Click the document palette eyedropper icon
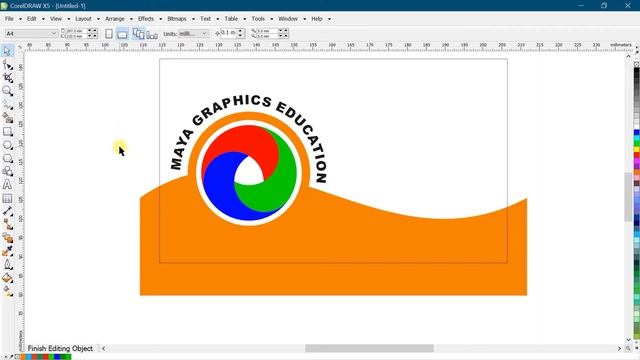Viewport: 640px width, 360px height. [11, 357]
